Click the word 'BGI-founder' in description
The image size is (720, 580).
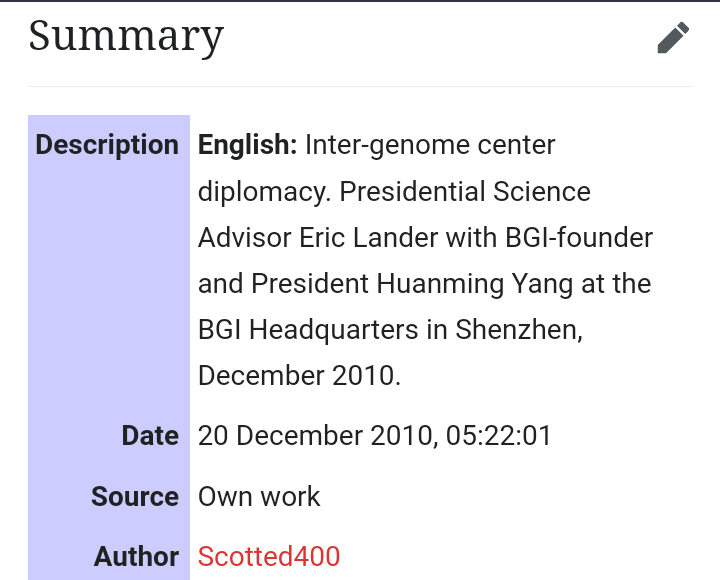(579, 238)
